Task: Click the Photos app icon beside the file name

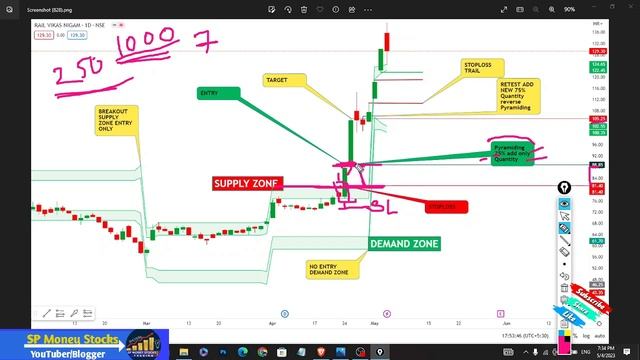Action: [x=9, y=9]
